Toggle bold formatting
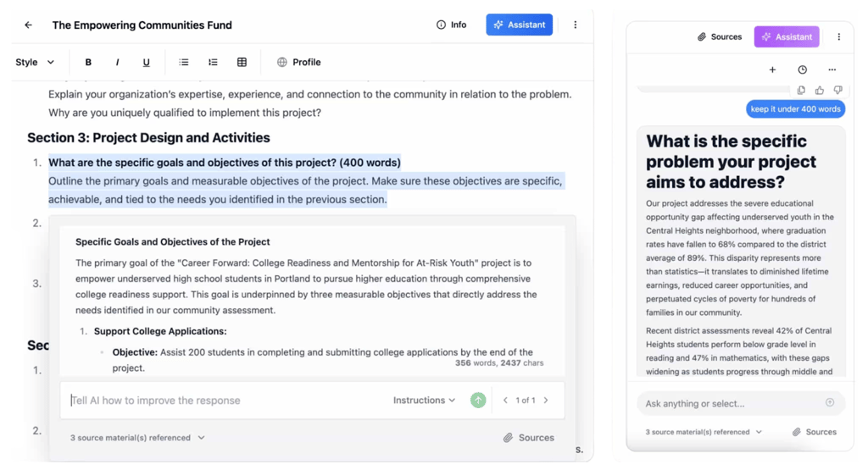 88,63
